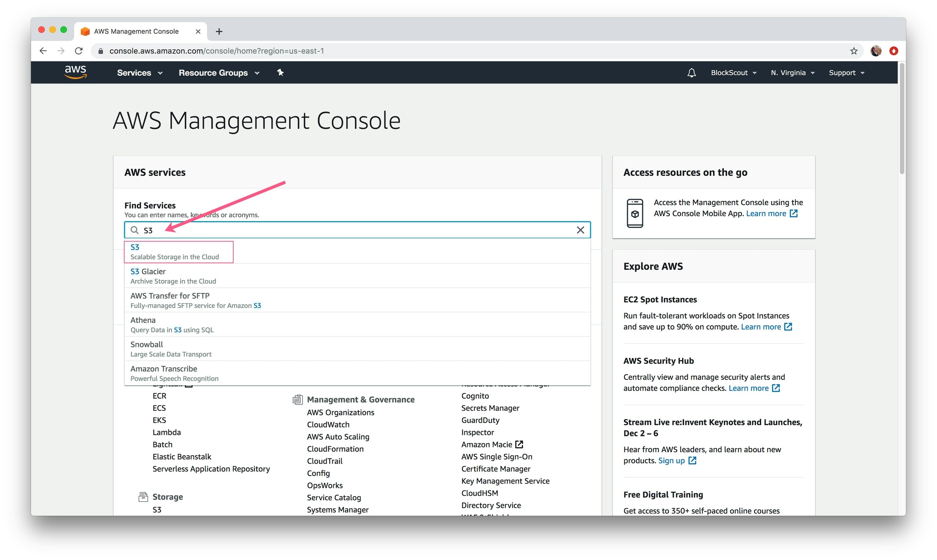This screenshot has height=560, width=937.
Task: Open CloudWatch service link
Action: [x=328, y=425]
